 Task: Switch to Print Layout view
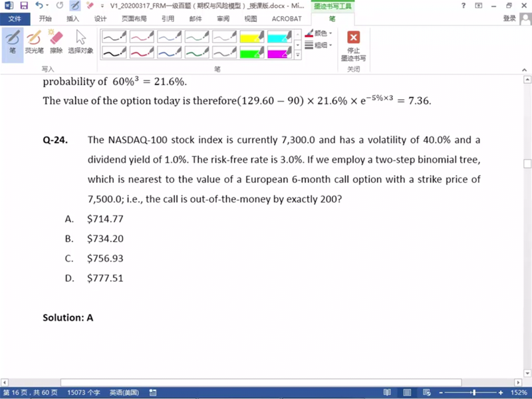(407, 392)
